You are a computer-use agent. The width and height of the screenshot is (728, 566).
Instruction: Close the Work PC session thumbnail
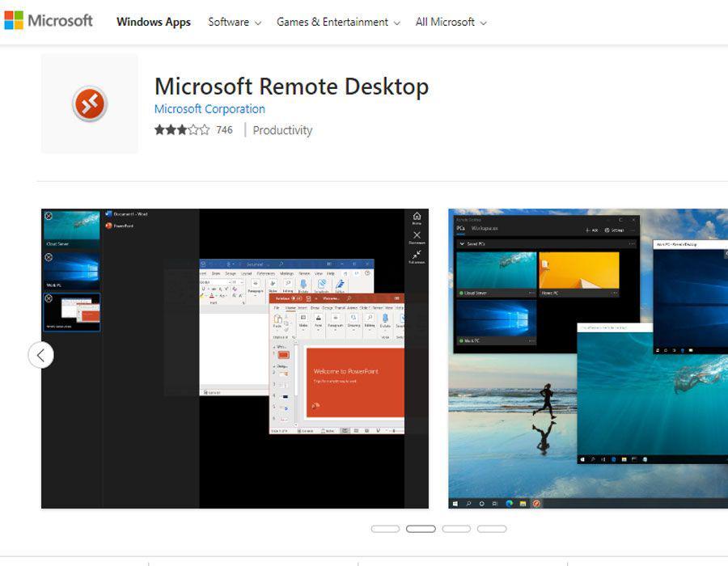coord(49,257)
